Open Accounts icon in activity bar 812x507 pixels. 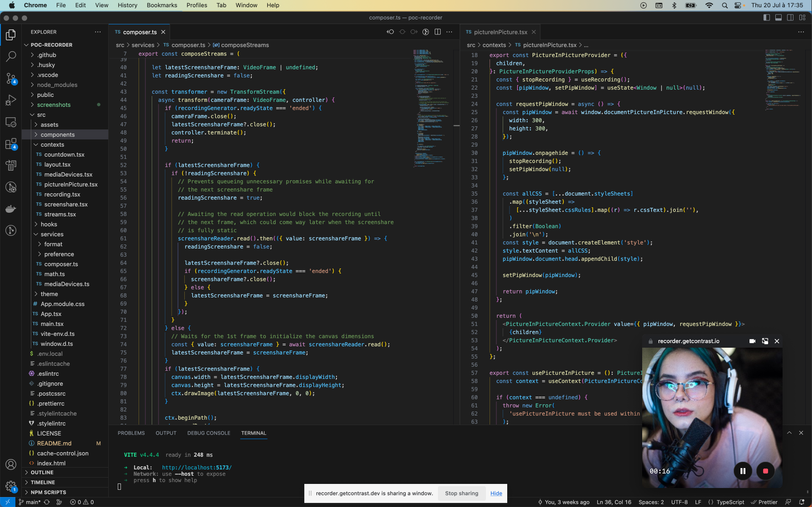point(11,464)
